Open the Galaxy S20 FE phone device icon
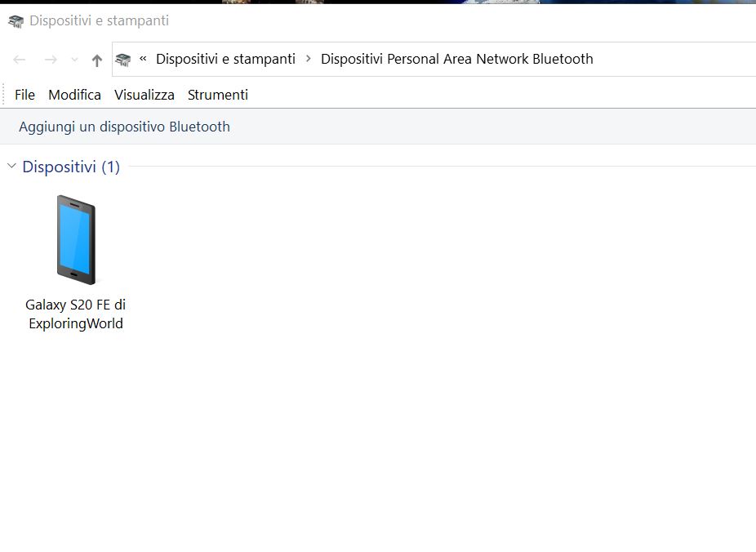The height and width of the screenshot is (552, 756). pyautogui.click(x=76, y=239)
